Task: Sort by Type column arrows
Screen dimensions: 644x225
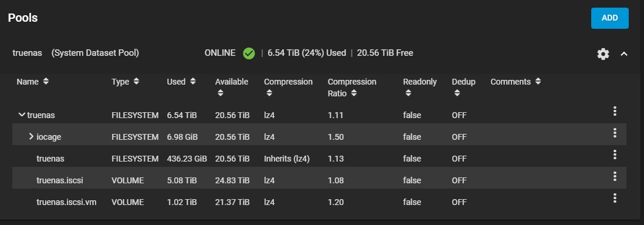Action: pos(136,82)
